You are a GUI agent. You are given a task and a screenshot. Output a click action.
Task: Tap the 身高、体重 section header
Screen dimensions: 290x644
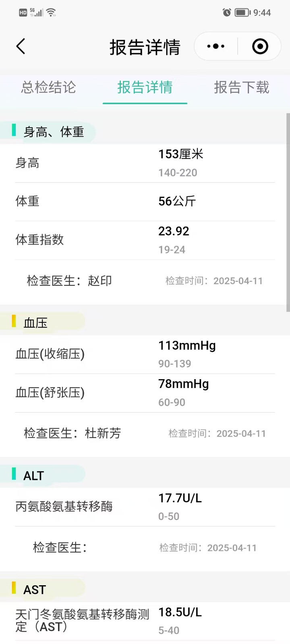click(54, 132)
